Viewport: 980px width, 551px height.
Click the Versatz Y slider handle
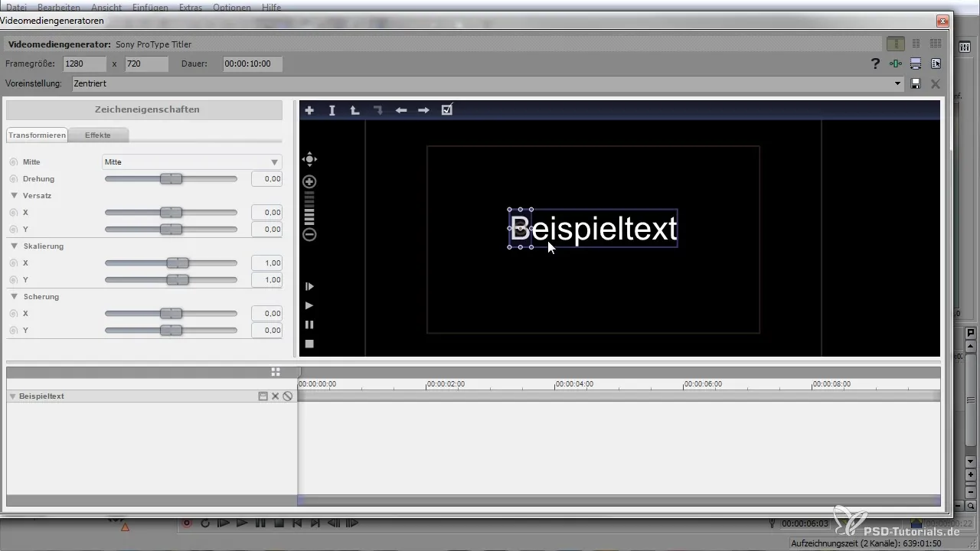(x=171, y=230)
